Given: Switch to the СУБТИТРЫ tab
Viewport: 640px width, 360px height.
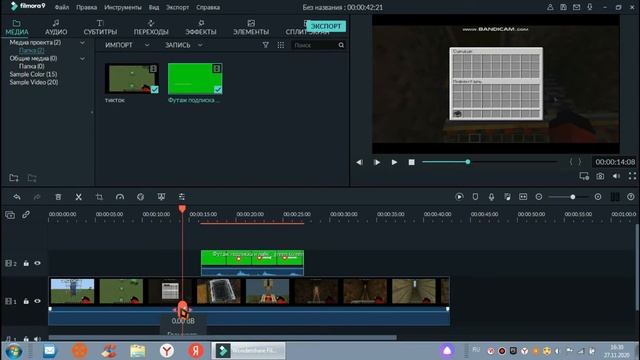Looking at the screenshot, I should pyautogui.click(x=100, y=27).
